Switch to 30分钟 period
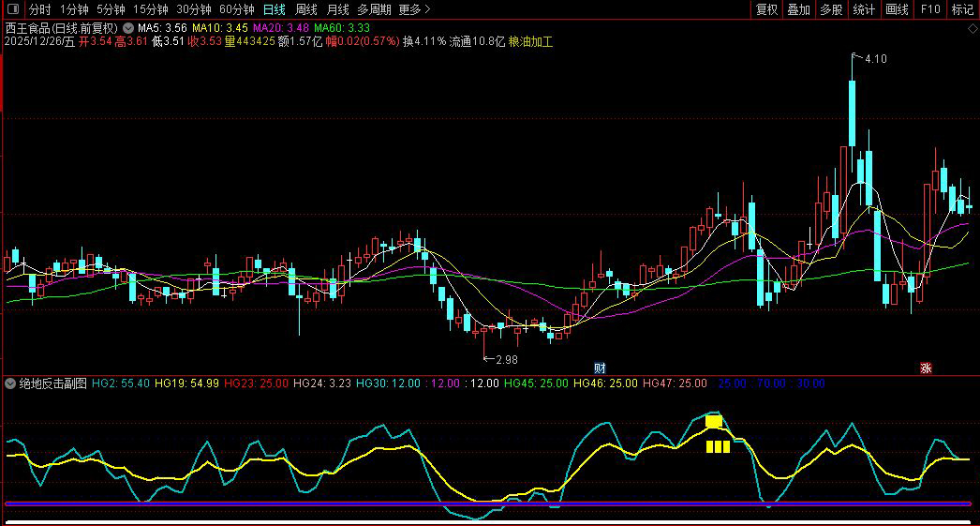Screen dimensions: 980x526 194,9
